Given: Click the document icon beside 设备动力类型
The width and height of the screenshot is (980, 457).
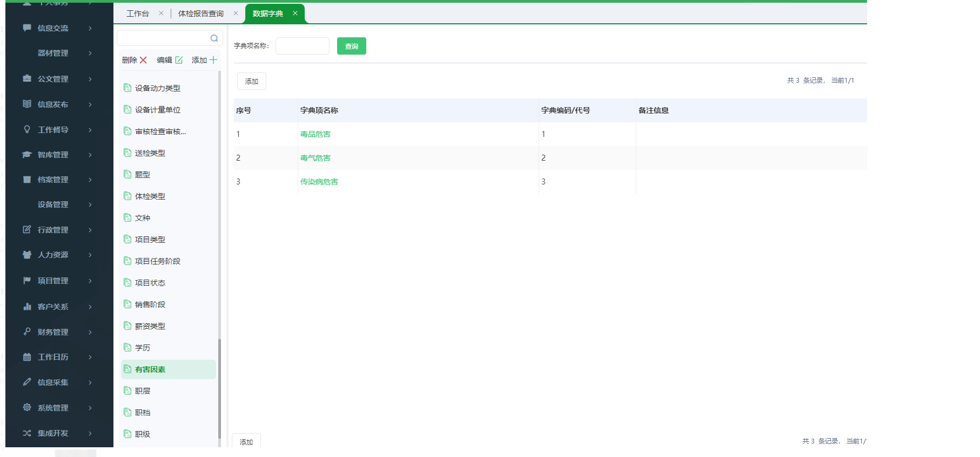Looking at the screenshot, I should 127,88.
